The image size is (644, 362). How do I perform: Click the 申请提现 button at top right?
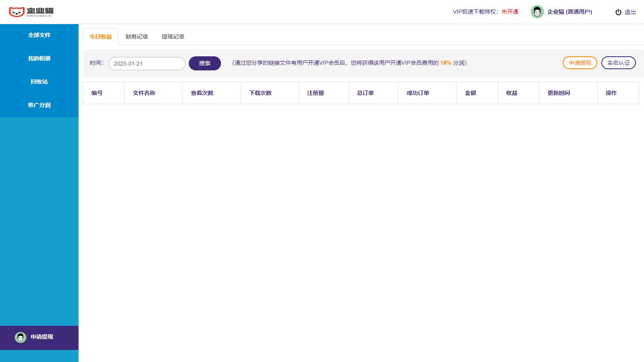click(580, 62)
